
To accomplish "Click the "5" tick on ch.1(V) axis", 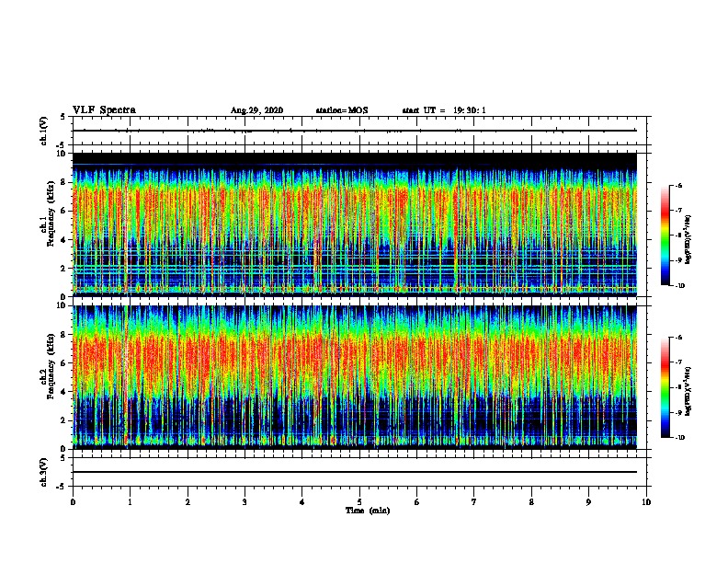I will click(63, 117).
